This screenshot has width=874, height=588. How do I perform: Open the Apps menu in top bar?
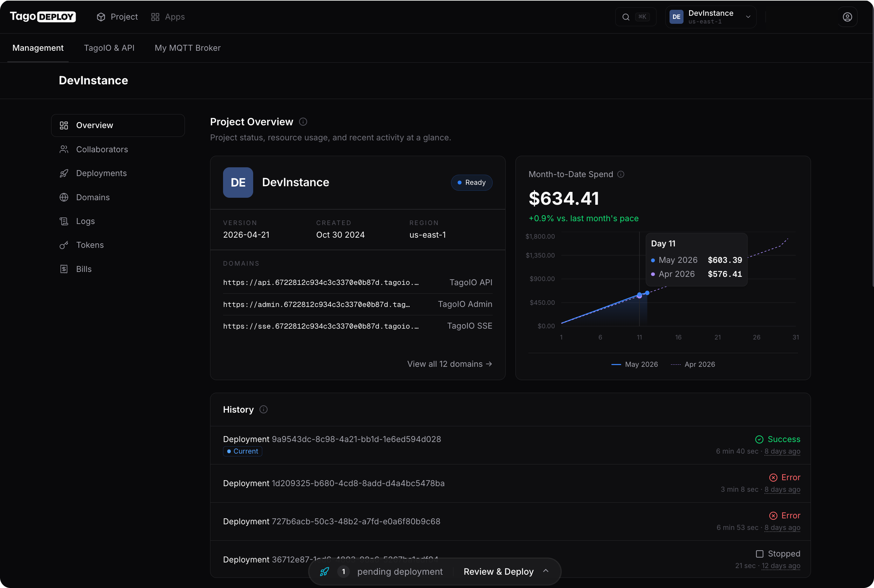point(168,17)
